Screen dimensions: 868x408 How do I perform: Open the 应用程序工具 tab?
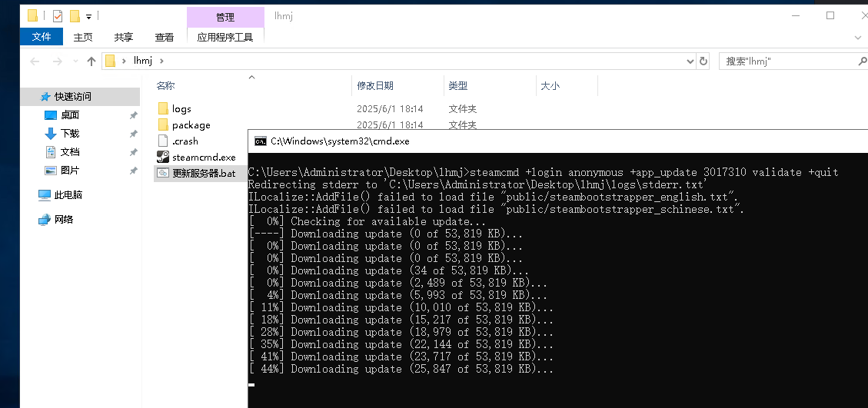[225, 37]
